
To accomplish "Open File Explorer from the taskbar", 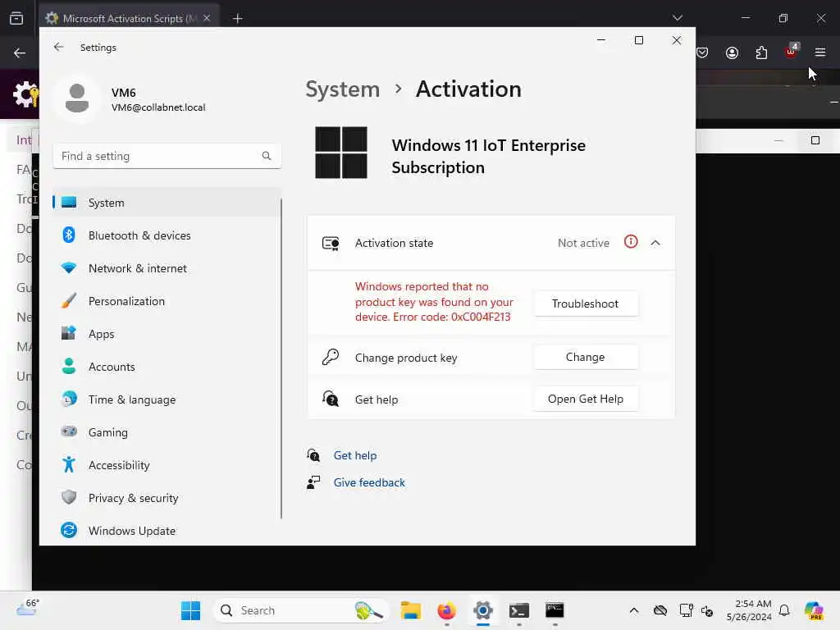I will click(x=411, y=610).
